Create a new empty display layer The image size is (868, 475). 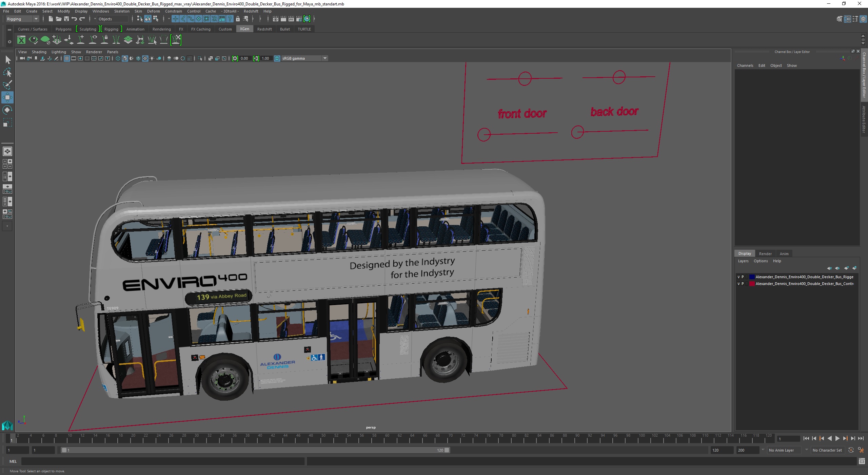(846, 268)
